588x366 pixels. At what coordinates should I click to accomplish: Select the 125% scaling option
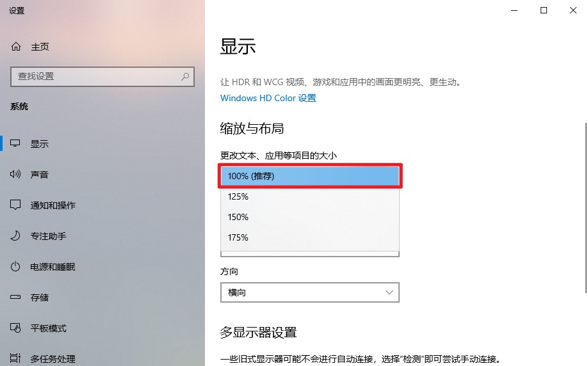[310, 196]
